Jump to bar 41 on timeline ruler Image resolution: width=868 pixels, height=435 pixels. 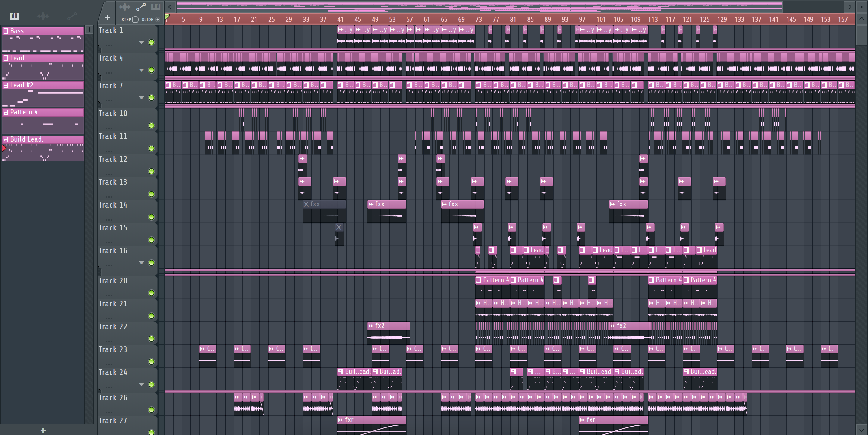pos(340,20)
